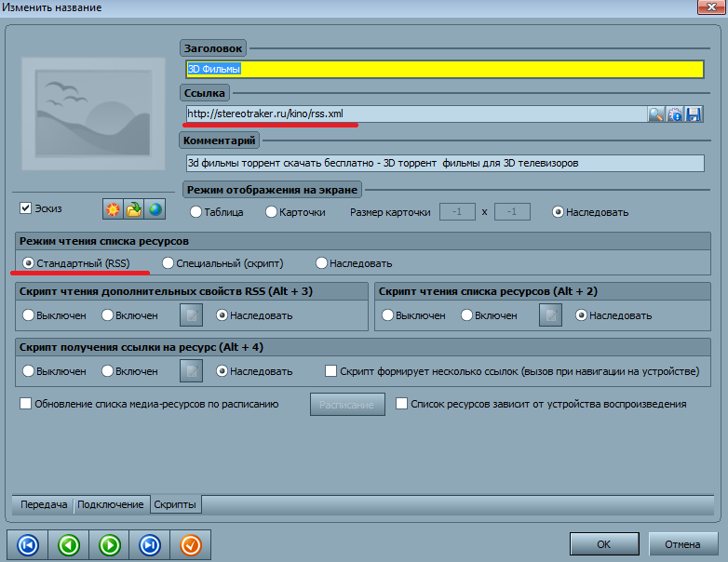This screenshot has width=728, height=562.
Task: Click the Отмена button
Action: pyautogui.click(x=682, y=543)
